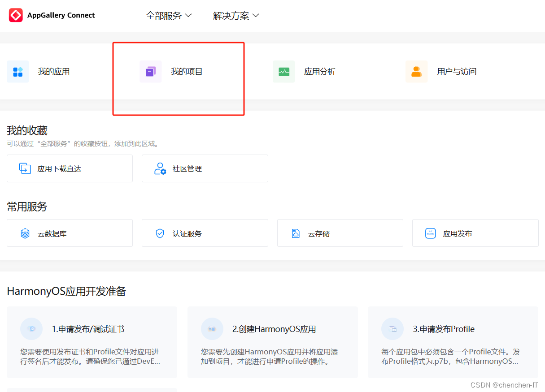Click the chevron next to 解决方案
545x392 pixels.
(x=256, y=16)
